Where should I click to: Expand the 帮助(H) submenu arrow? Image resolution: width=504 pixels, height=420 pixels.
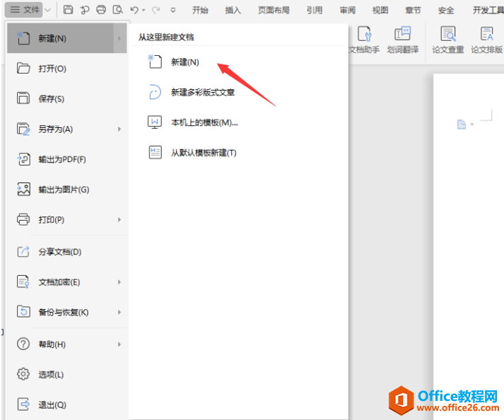click(119, 344)
